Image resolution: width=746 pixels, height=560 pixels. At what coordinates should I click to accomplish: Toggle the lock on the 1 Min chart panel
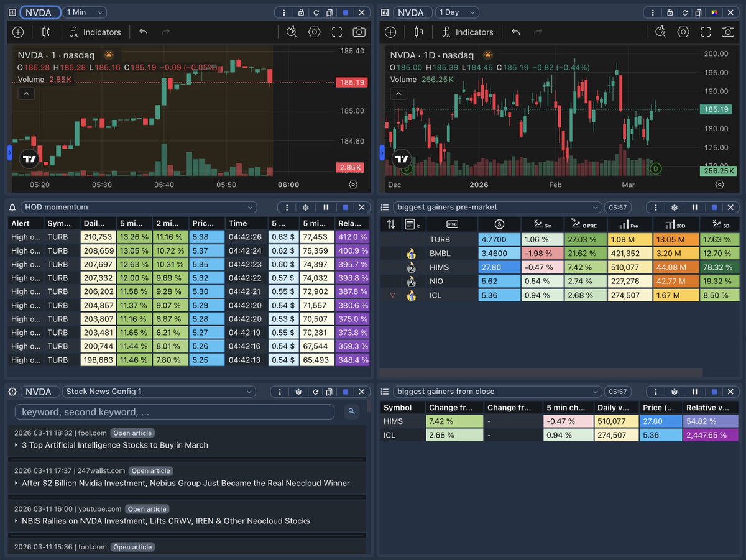coord(301,12)
